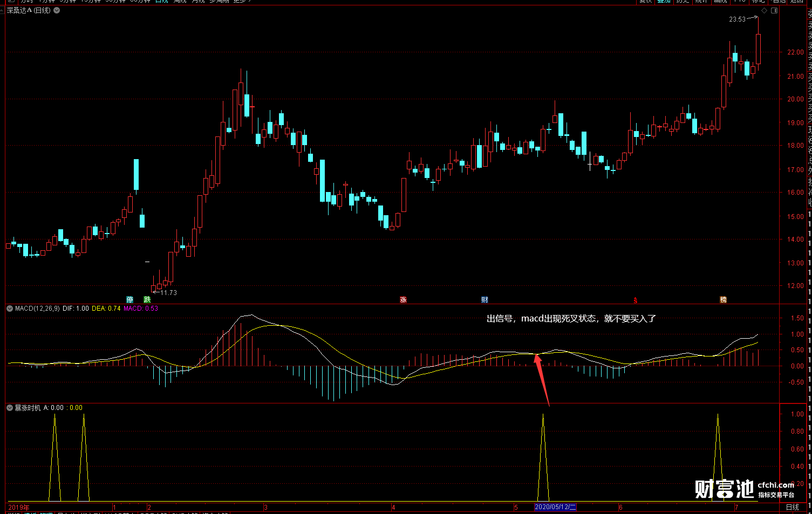
Task: Click the diamond icon at chart top right
Action: coord(764,11)
